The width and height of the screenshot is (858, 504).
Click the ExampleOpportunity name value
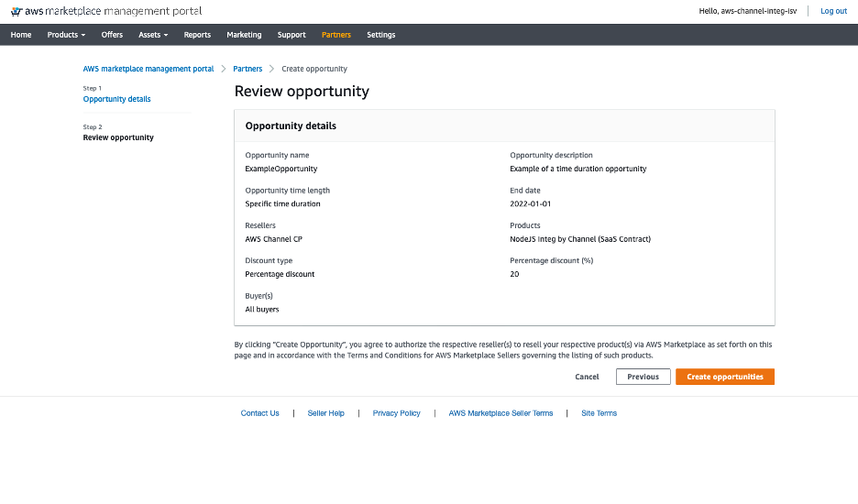coord(281,169)
